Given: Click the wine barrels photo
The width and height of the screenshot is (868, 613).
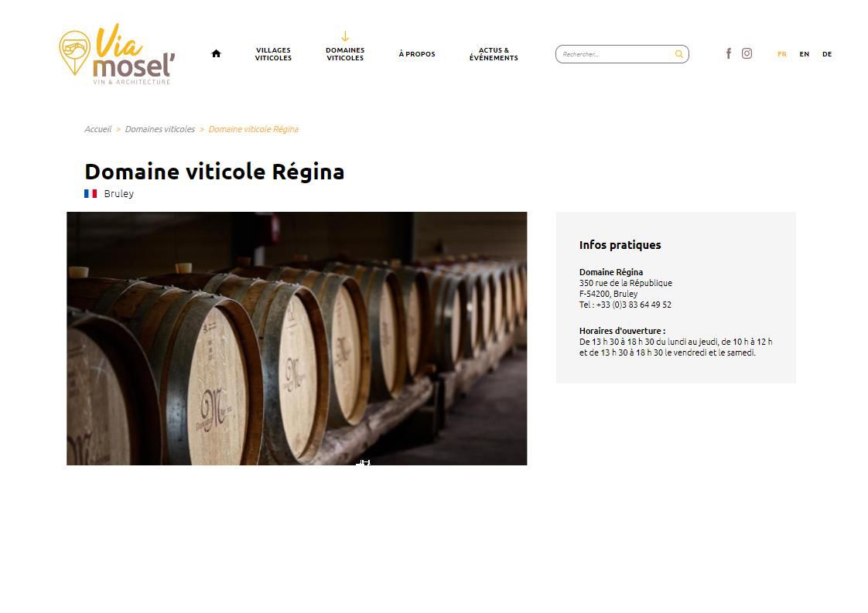Looking at the screenshot, I should (297, 339).
